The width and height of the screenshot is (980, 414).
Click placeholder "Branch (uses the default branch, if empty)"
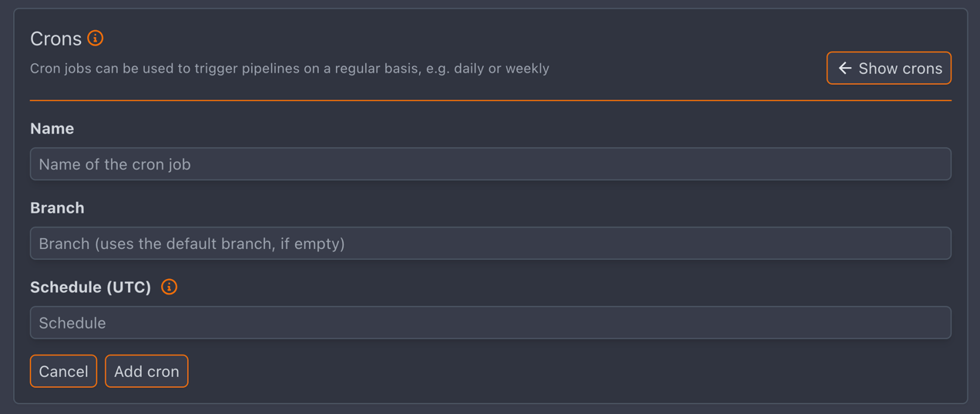click(x=192, y=244)
